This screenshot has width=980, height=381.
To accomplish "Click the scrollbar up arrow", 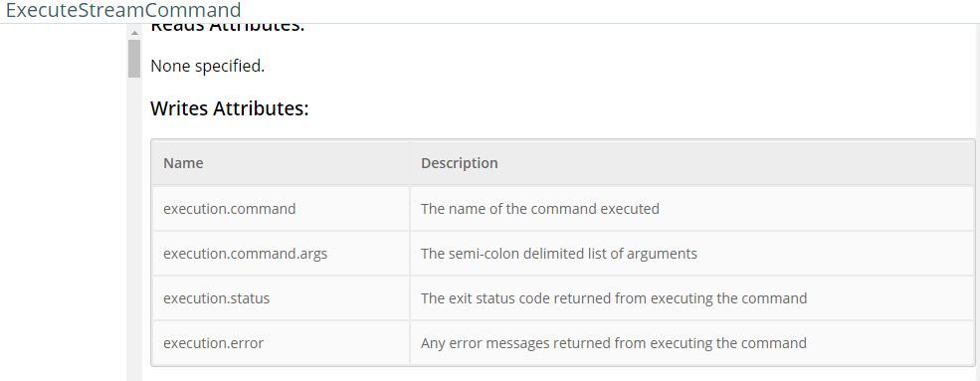I will coord(133,33).
